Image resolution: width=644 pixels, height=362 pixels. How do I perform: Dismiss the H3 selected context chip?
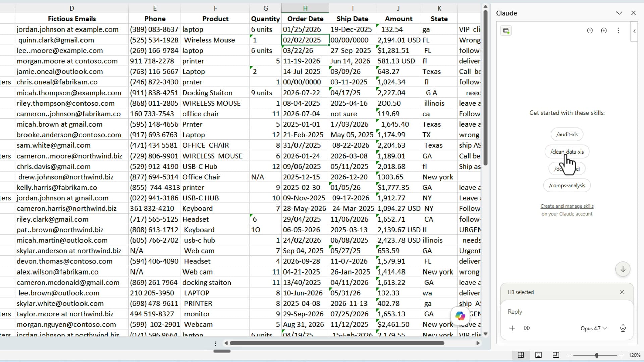pos(622,292)
